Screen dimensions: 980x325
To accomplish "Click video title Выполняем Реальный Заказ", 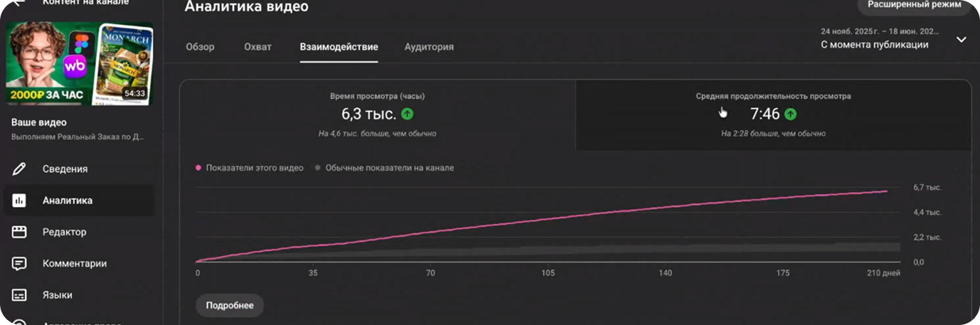I will 78,136.
